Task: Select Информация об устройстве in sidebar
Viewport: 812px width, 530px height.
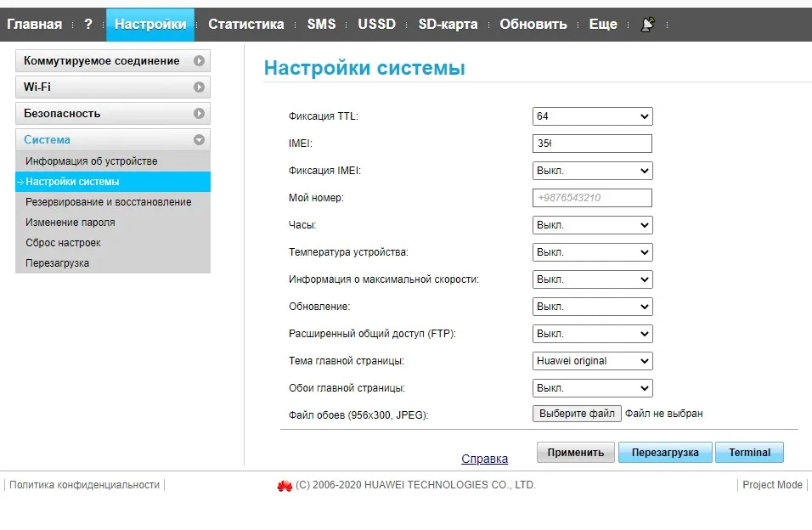Action: point(113,161)
